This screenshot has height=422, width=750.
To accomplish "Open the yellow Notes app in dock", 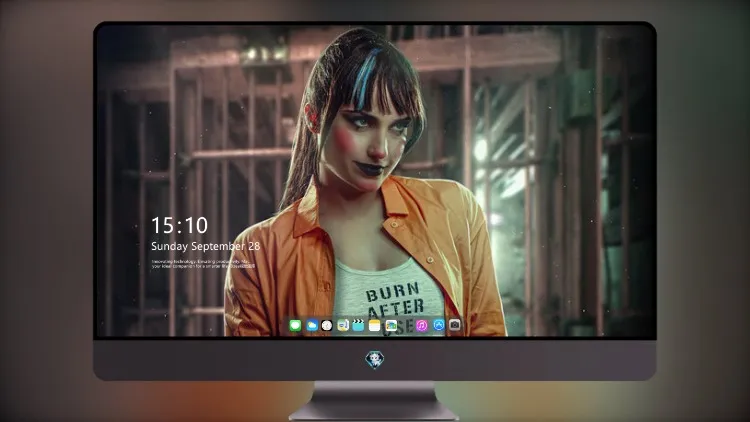I will [375, 325].
